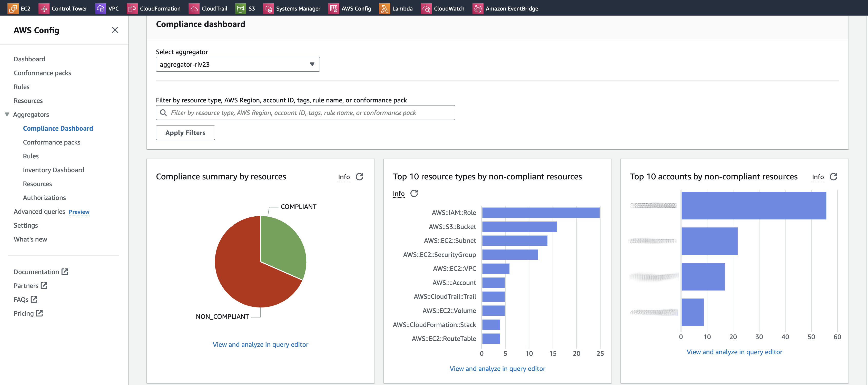This screenshot has width=868, height=385.
Task: Click query editor link under pie chart
Action: coord(260,344)
